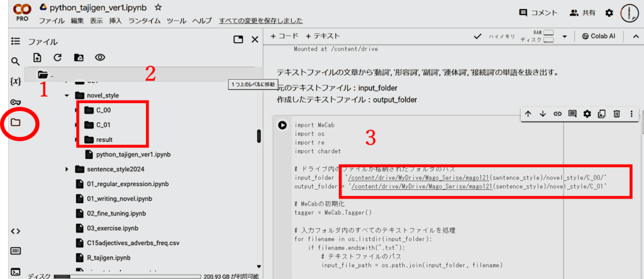
Task: Click the search magnifier icon in sidebar
Action: (x=16, y=62)
